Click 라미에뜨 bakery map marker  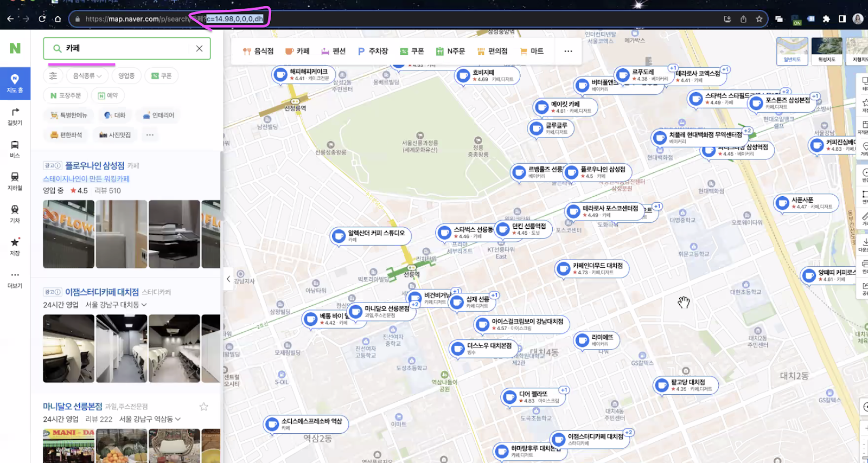click(x=597, y=340)
